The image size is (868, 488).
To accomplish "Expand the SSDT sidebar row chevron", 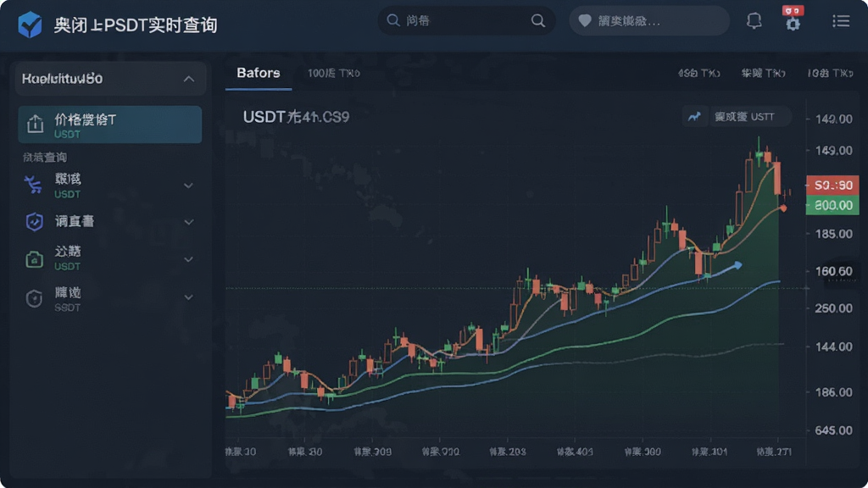I will coord(188,297).
